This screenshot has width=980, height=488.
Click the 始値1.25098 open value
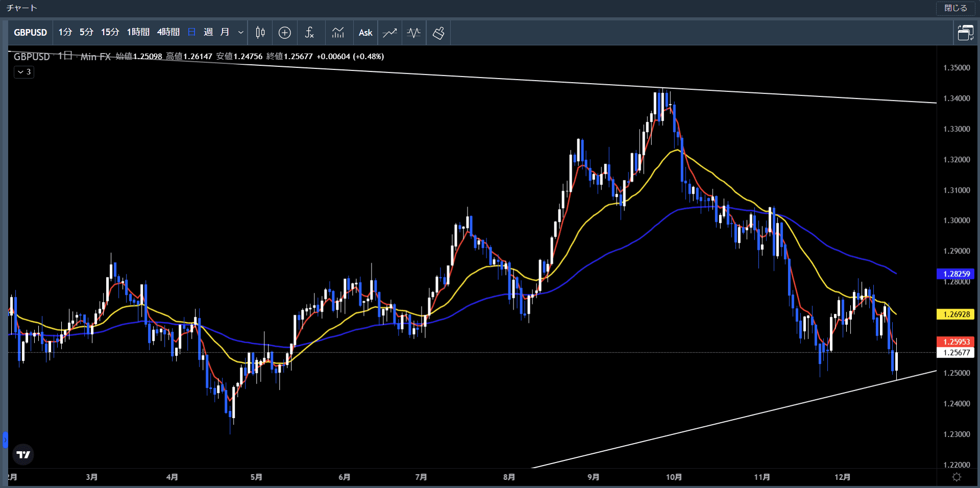pyautogui.click(x=139, y=57)
